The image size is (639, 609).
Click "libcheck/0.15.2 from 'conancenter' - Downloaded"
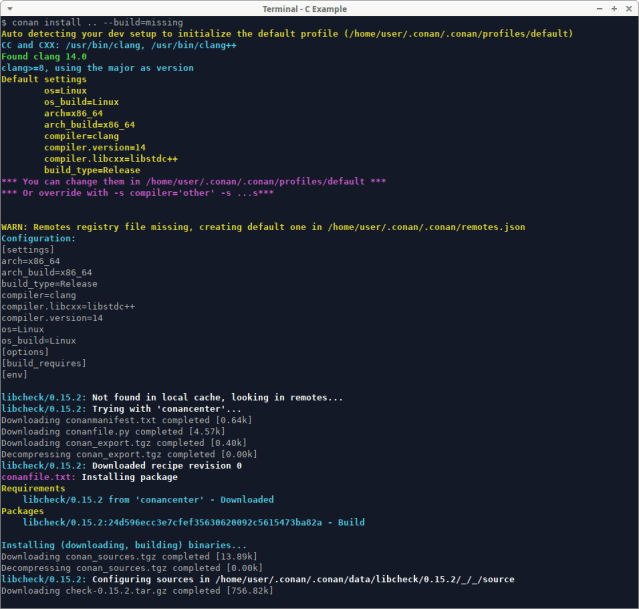pyautogui.click(x=148, y=500)
